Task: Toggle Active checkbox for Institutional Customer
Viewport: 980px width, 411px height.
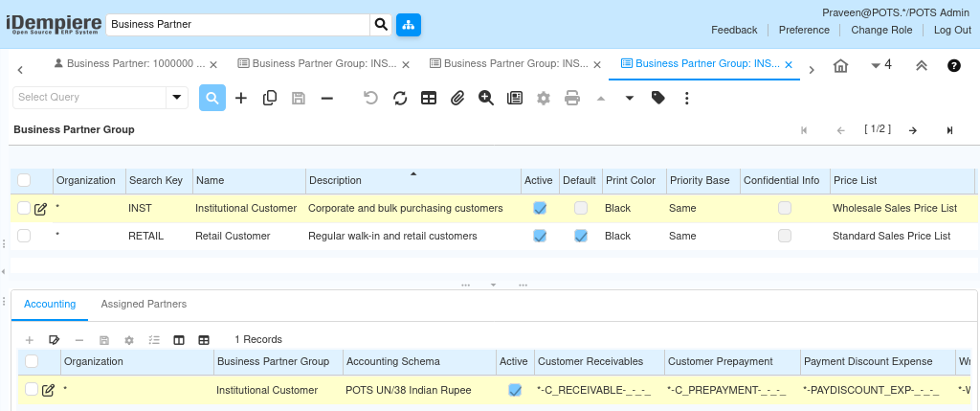Action: [540, 208]
